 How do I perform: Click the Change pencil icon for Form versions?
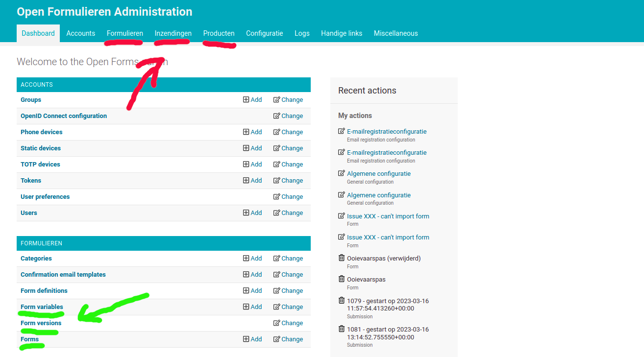tap(277, 323)
